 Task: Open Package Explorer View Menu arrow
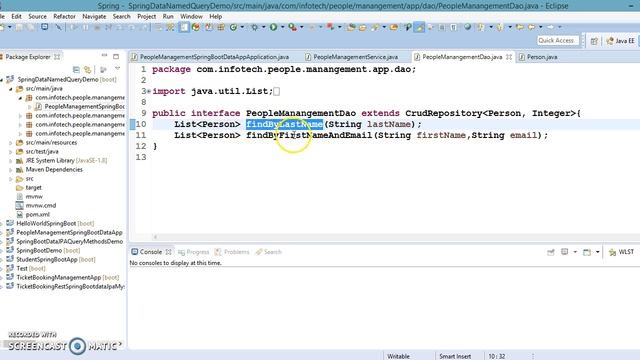[x=118, y=68]
